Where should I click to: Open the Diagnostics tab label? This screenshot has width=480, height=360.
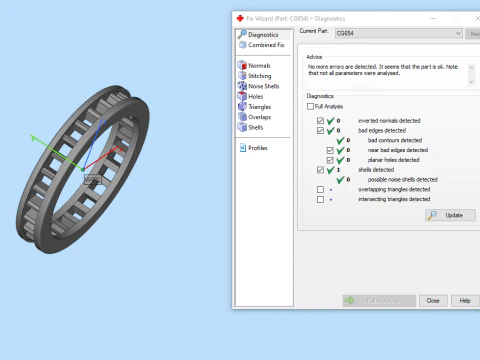point(263,35)
